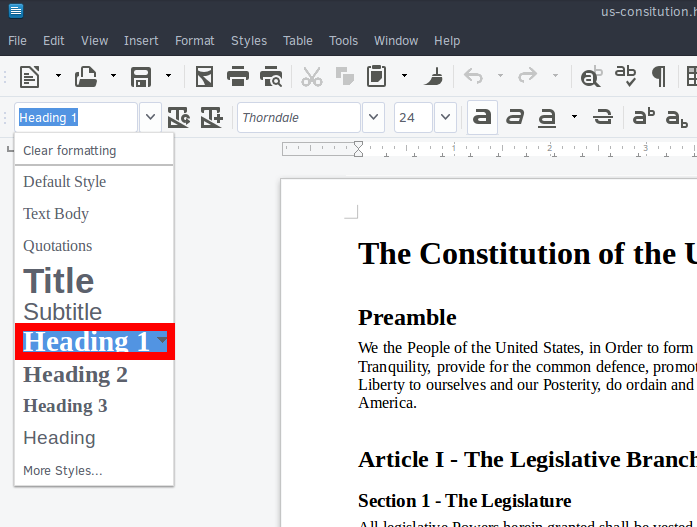Toggle Bold formatting
The width and height of the screenshot is (697, 527).
482,117
